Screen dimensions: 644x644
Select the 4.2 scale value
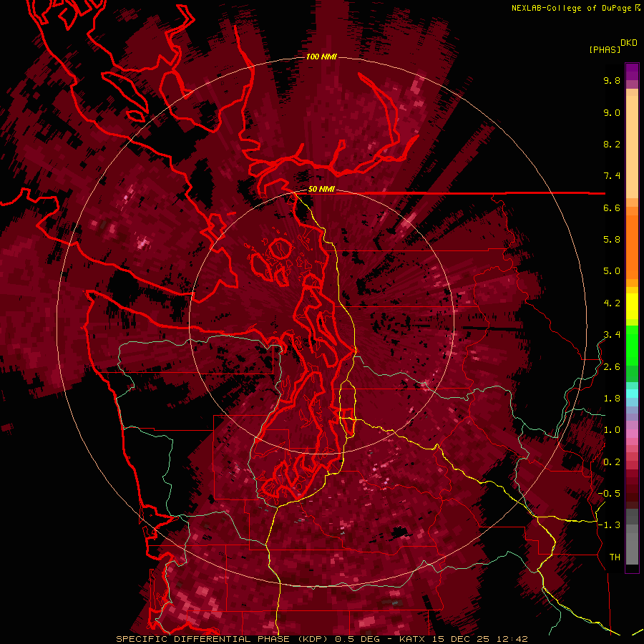point(612,303)
